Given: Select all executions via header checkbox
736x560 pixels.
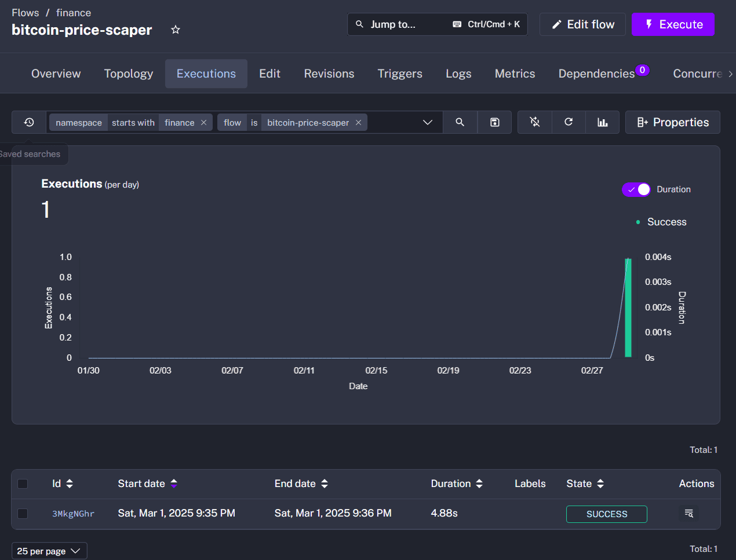Looking at the screenshot, I should pyautogui.click(x=23, y=484).
